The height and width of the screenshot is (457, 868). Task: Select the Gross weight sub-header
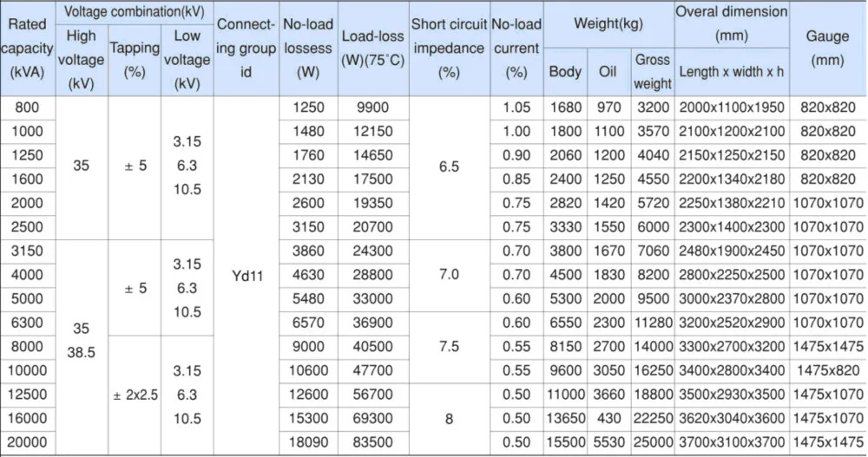(653, 71)
